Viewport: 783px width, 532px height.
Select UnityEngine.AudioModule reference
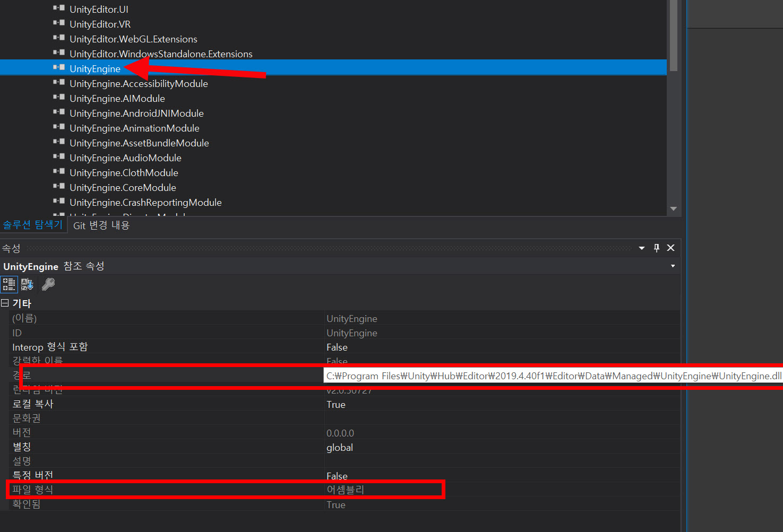pos(125,158)
